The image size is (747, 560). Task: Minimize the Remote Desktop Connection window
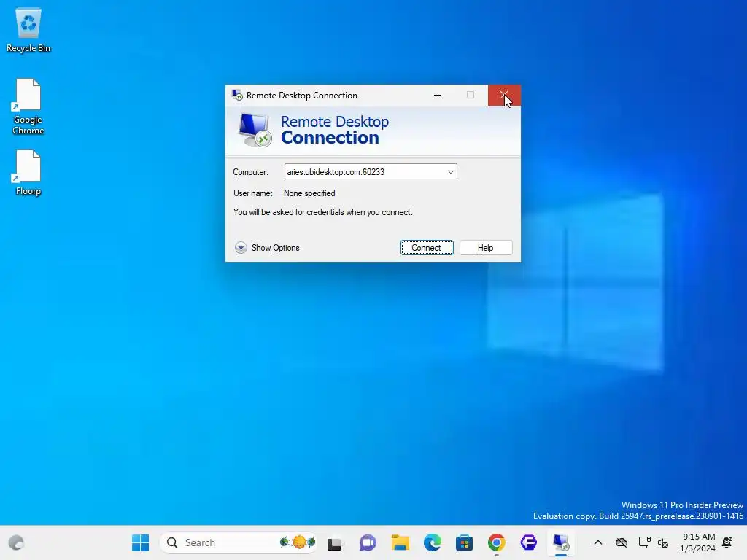pyautogui.click(x=438, y=96)
